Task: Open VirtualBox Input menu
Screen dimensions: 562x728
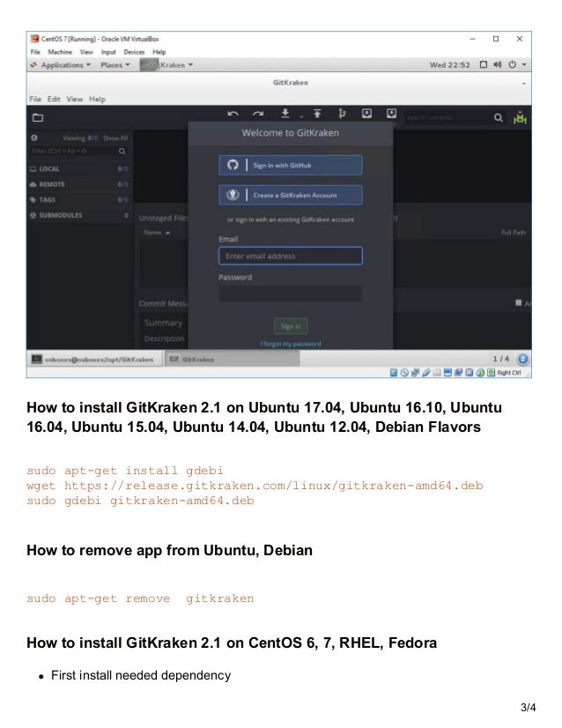Action: [x=108, y=52]
